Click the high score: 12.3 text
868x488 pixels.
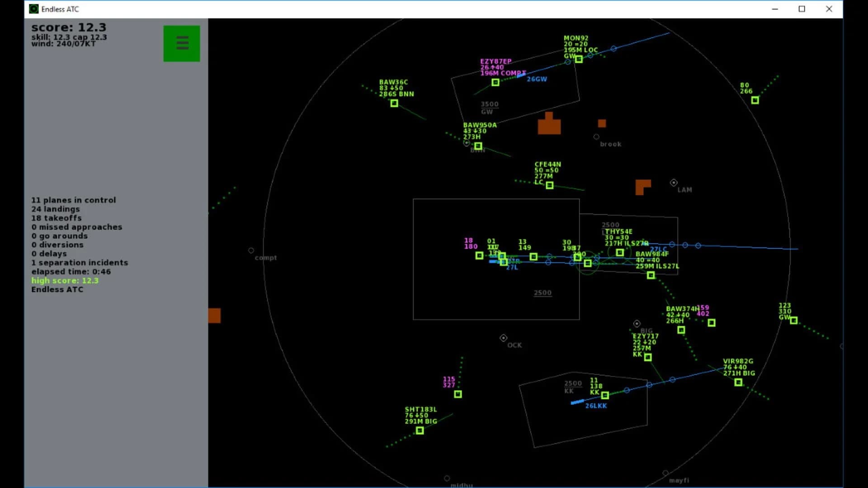65,280
